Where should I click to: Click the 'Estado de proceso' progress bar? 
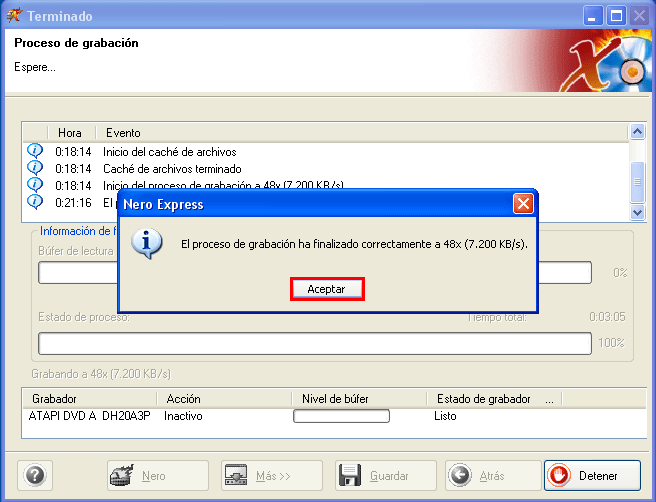(x=315, y=343)
